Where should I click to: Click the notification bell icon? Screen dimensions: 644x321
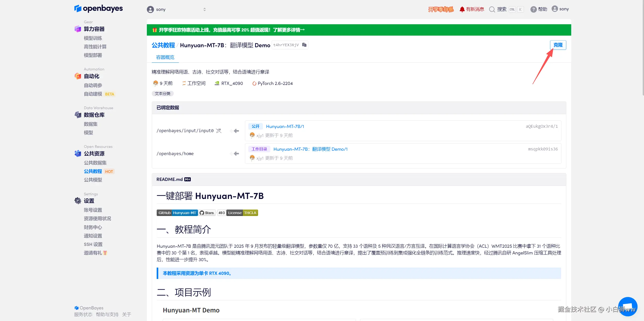point(462,9)
